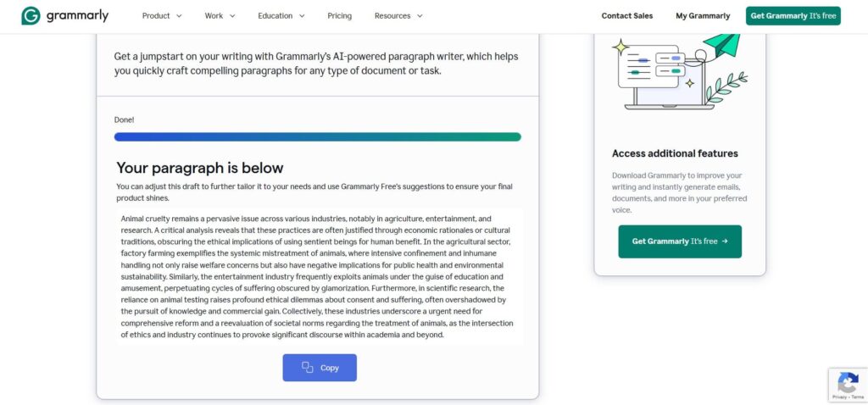Screen dimensions: 868x405
Task: Click Get Grammarly It's free header button
Action: [793, 16]
